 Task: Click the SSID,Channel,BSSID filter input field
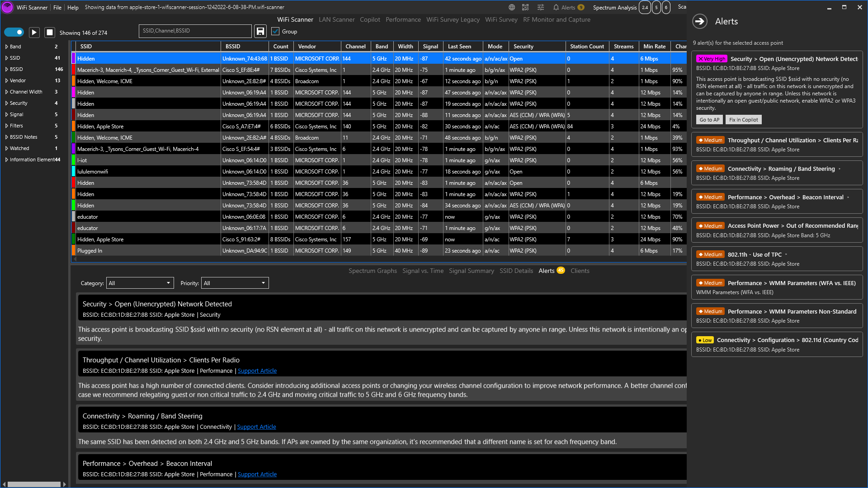195,31
